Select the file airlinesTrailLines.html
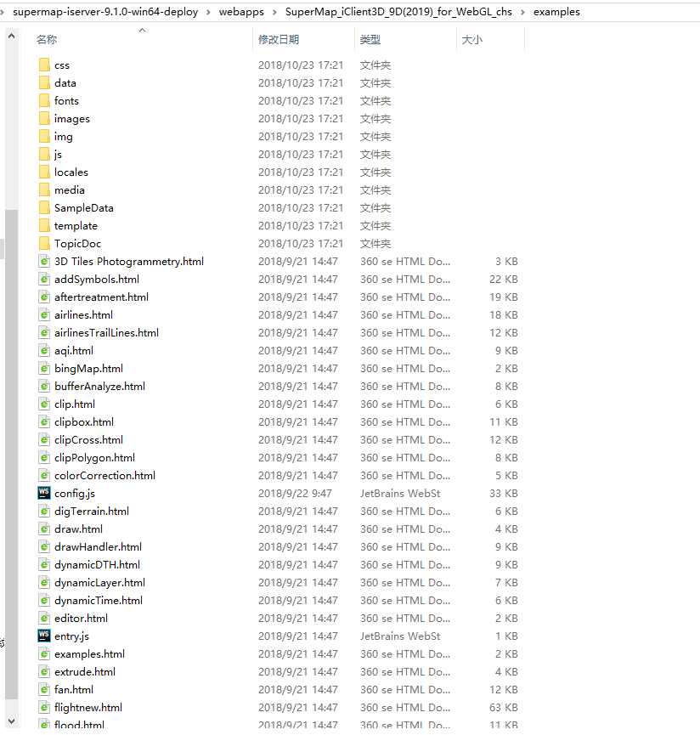The width and height of the screenshot is (700, 735). click(x=106, y=332)
